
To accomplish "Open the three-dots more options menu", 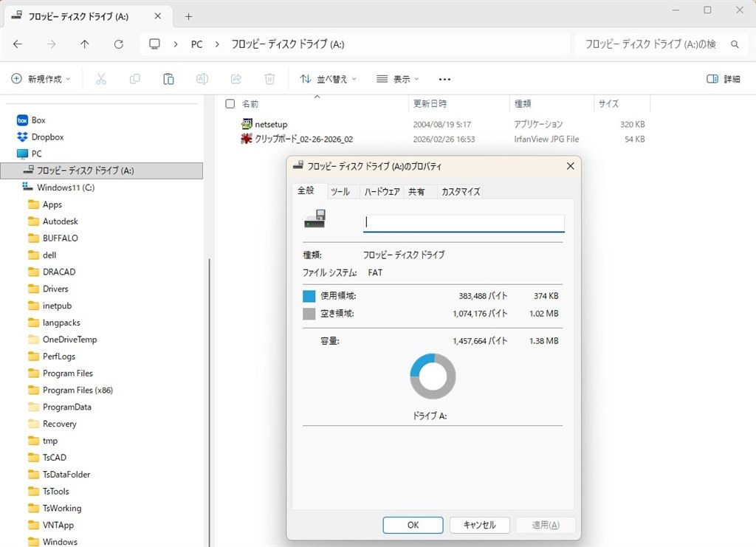I will coord(444,79).
